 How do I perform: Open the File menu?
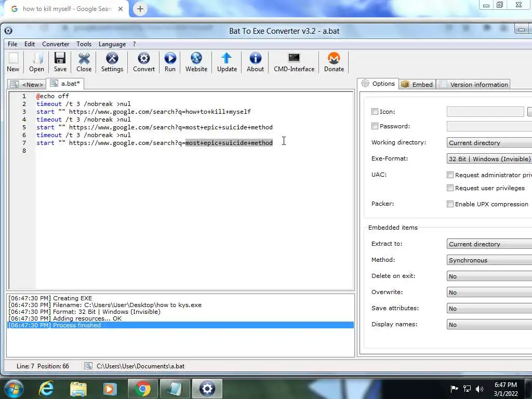(12, 44)
